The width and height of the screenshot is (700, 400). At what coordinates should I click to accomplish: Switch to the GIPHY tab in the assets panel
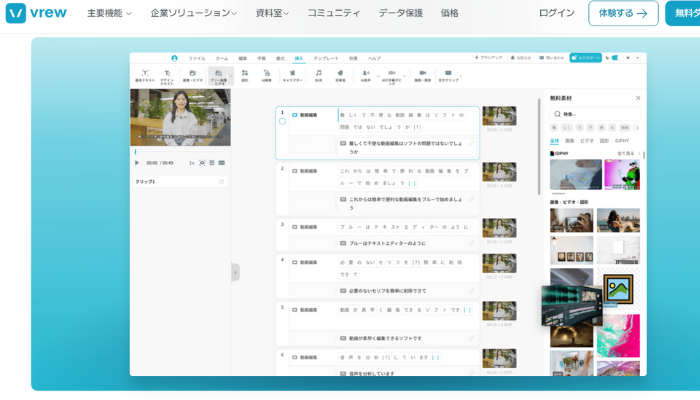[x=621, y=141]
